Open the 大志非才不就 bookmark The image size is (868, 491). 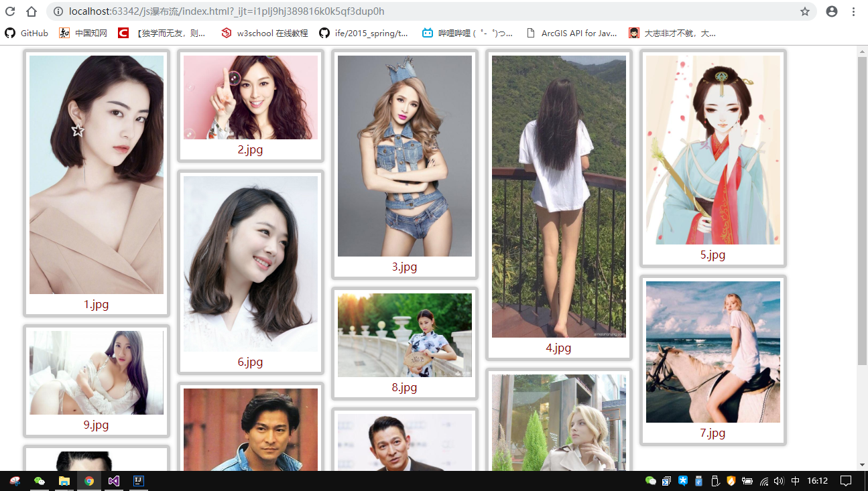tap(672, 33)
